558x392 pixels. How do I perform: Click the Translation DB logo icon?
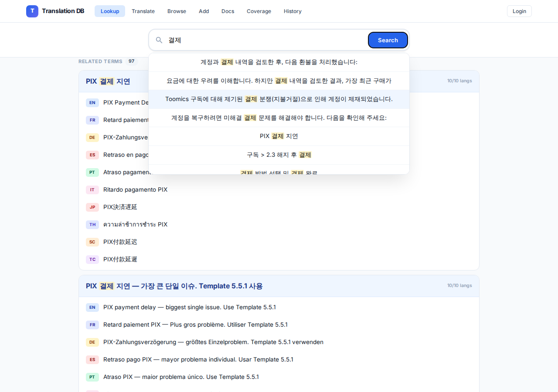pyautogui.click(x=32, y=11)
